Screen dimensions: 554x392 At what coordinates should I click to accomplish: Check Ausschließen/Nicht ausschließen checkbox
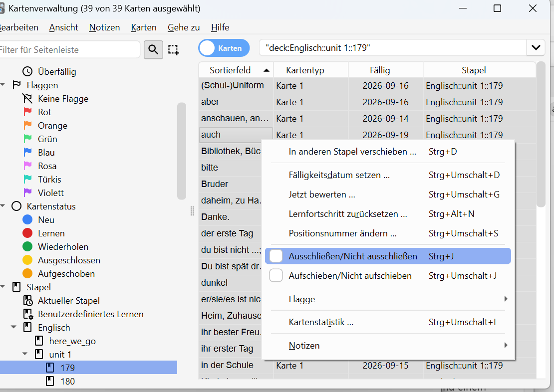click(276, 256)
